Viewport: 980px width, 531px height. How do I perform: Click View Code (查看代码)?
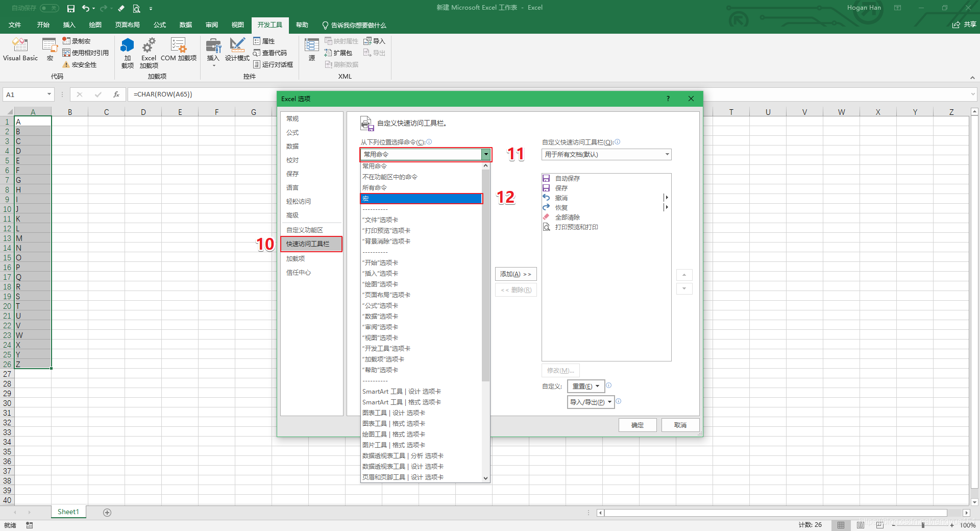click(x=271, y=53)
